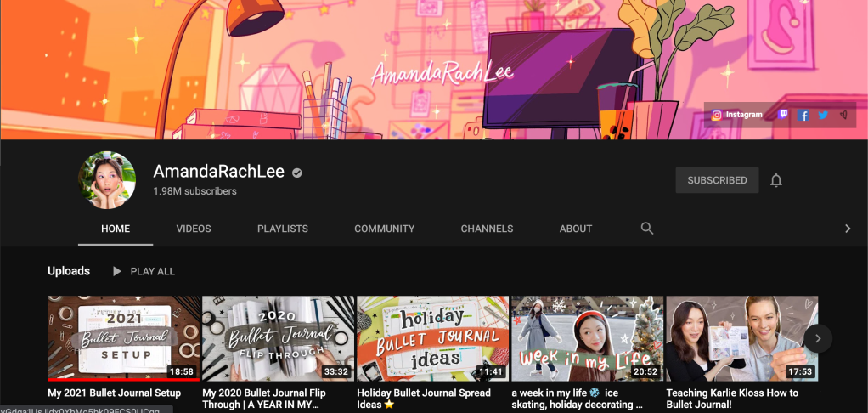Click the AmandaRachLee channel avatar

107,180
